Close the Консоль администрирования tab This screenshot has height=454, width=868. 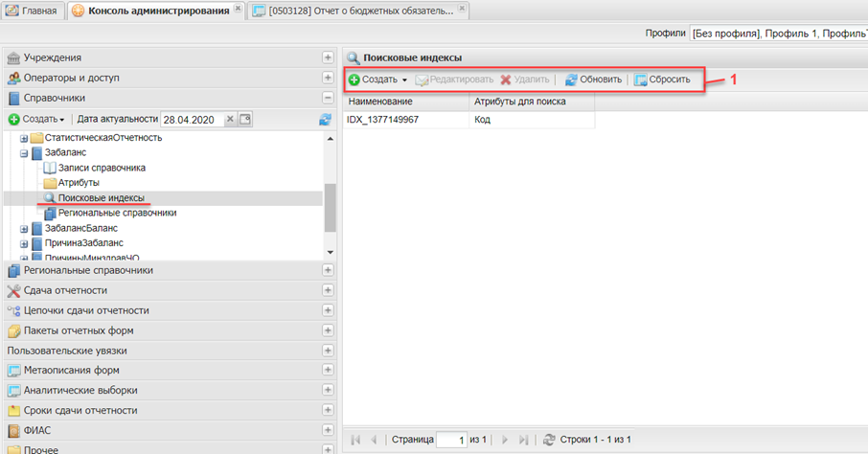pos(238,11)
